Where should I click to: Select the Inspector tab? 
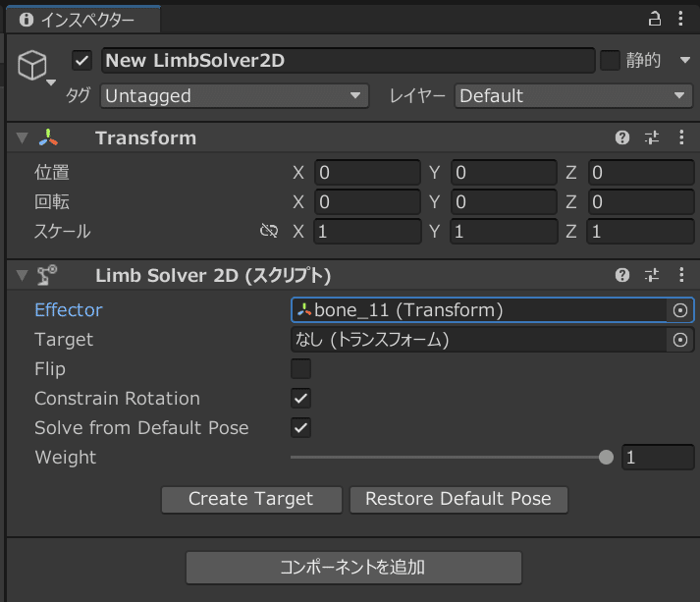pos(83,20)
